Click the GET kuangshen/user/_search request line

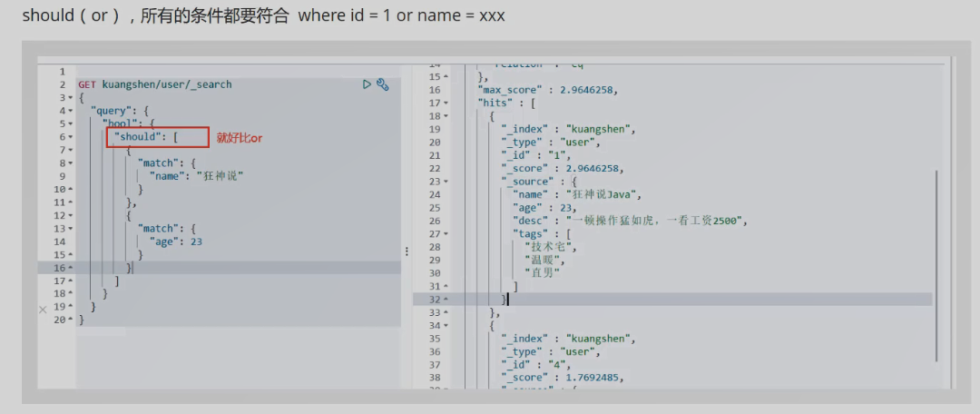(155, 84)
